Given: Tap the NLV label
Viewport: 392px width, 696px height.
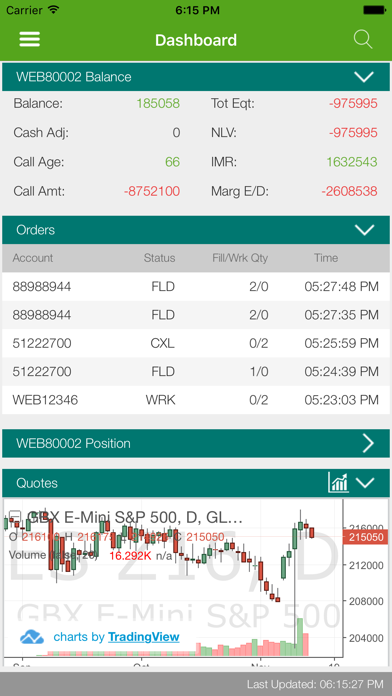Looking at the screenshot, I should [x=224, y=133].
